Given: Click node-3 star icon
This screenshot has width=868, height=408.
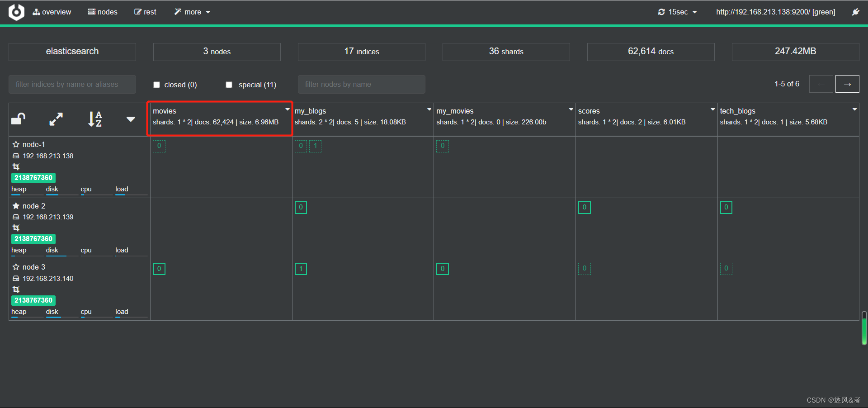Looking at the screenshot, I should pyautogui.click(x=16, y=267).
